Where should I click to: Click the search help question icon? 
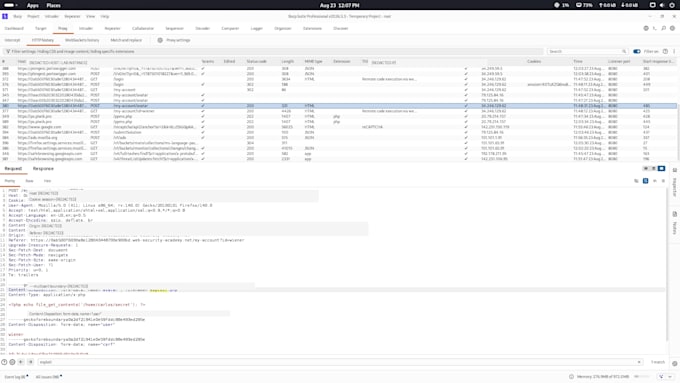tap(4, 362)
